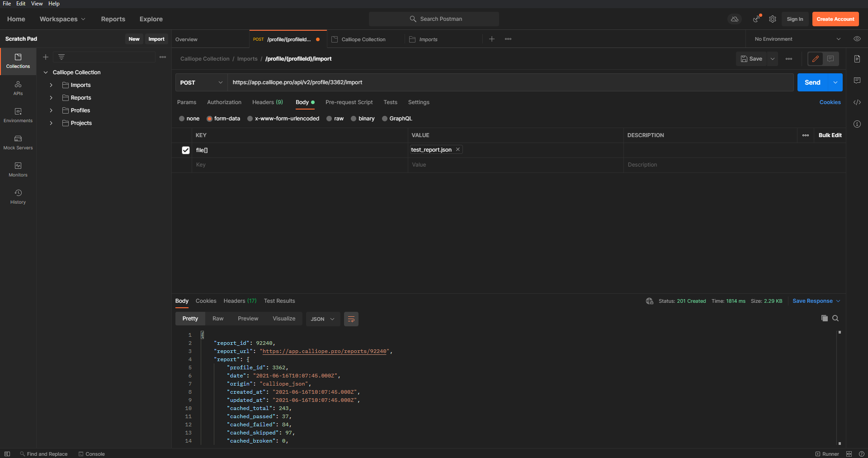Image resolution: width=868 pixels, height=458 pixels.
Task: Open request info panel icon
Action: pyautogui.click(x=857, y=124)
